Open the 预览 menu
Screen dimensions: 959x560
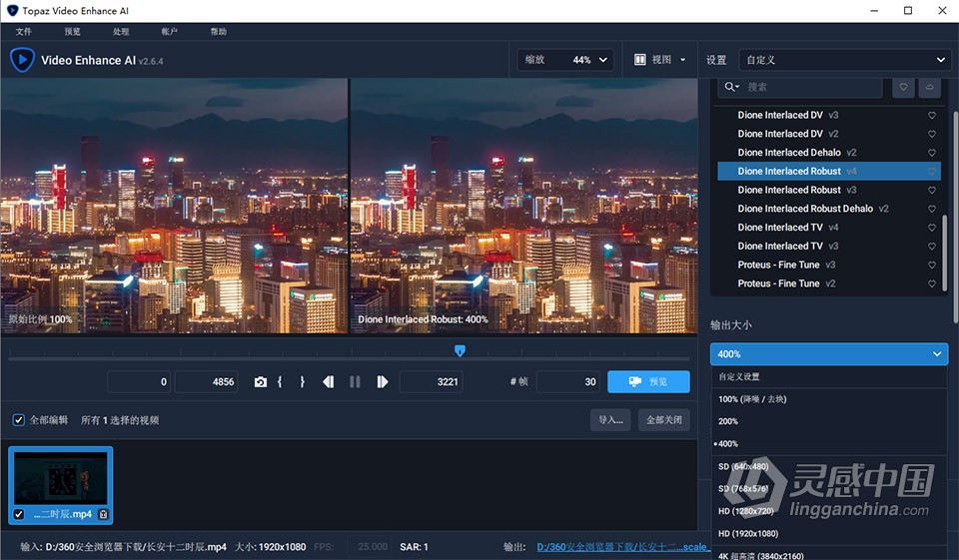coord(72,32)
